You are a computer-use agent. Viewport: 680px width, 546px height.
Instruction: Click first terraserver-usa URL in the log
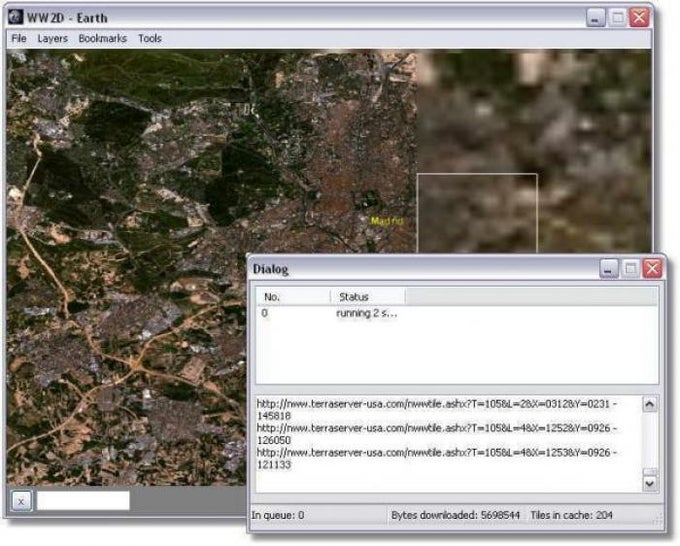click(x=436, y=410)
